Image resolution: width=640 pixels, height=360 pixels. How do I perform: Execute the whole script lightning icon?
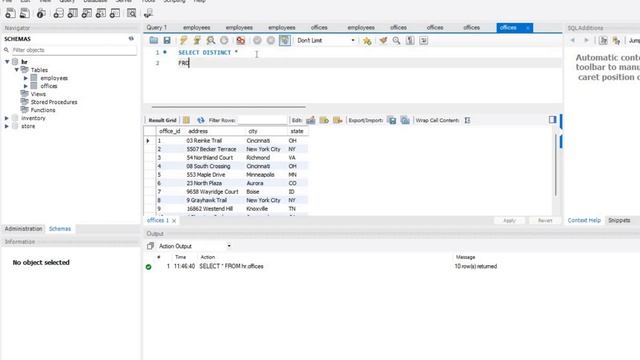tap(183, 40)
